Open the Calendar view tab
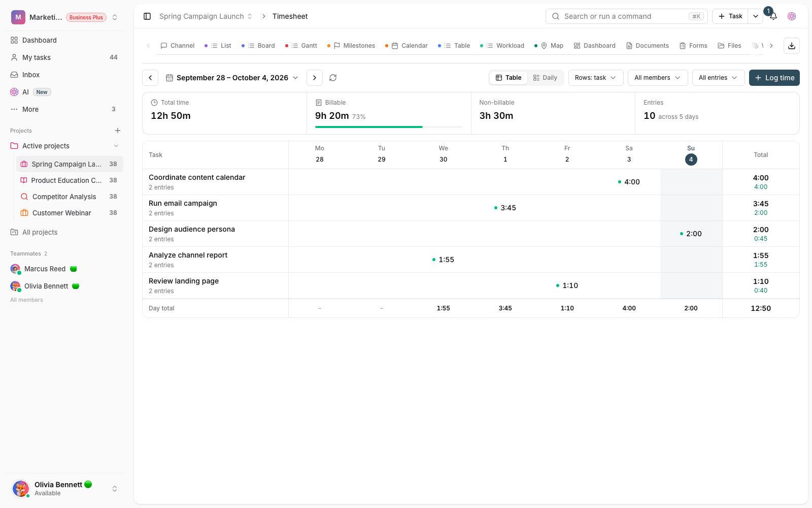The width and height of the screenshot is (812, 508). (407, 46)
